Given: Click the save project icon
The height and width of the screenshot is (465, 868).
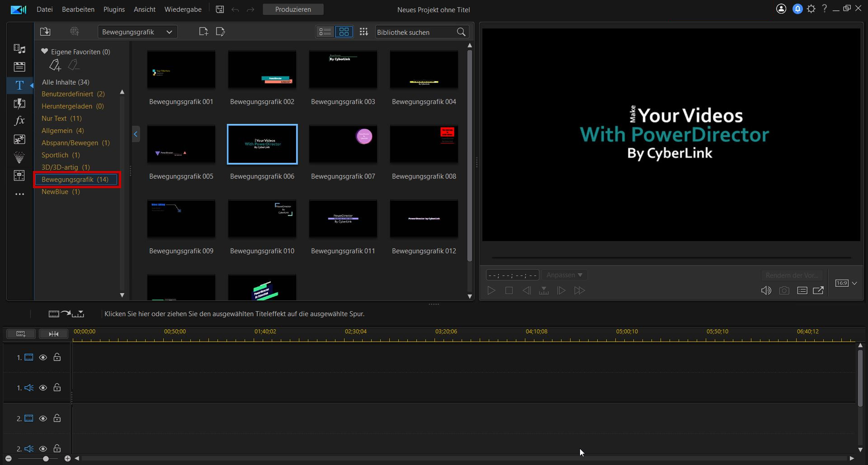Looking at the screenshot, I should [x=220, y=9].
